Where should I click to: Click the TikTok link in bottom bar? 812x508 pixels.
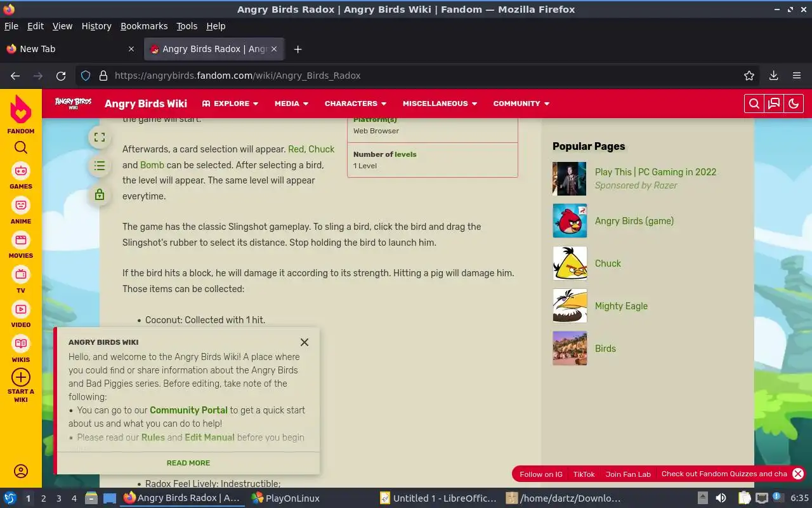[584, 474]
